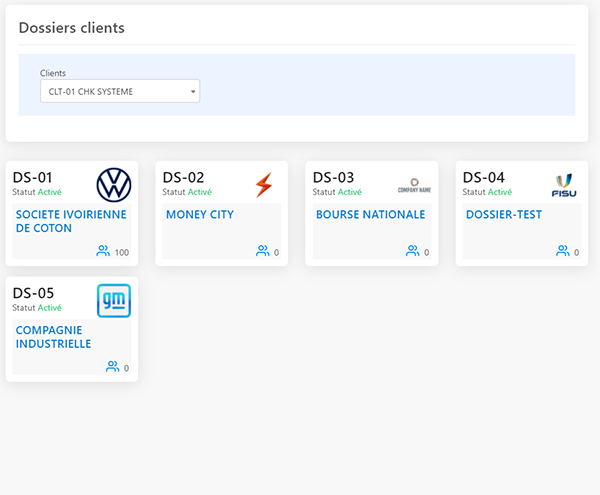Open the BOURSE NATIONALE dossier link
600x495 pixels.
tap(370, 215)
